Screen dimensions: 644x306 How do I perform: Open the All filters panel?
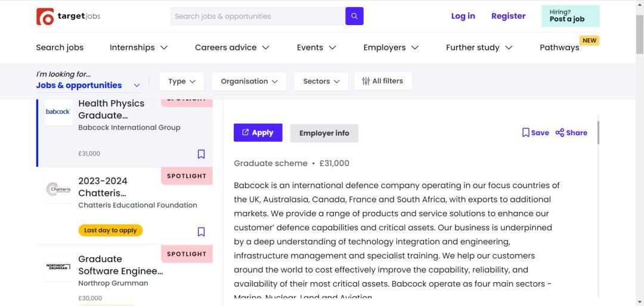click(382, 81)
